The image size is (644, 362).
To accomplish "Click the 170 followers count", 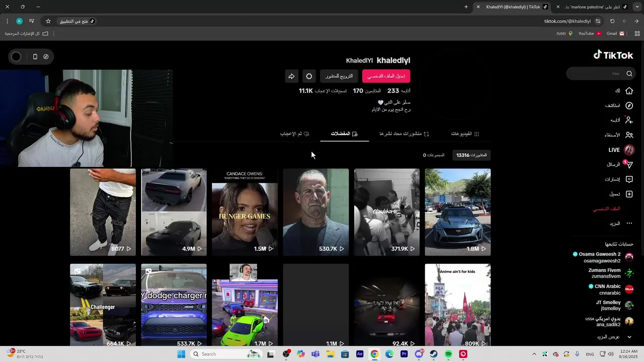I will click(367, 91).
